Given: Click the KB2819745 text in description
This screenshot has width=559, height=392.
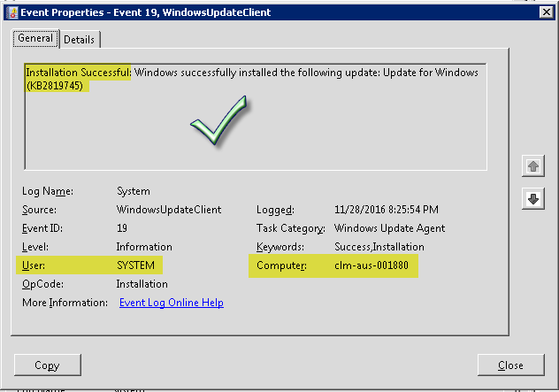Looking at the screenshot, I should coord(55,86).
